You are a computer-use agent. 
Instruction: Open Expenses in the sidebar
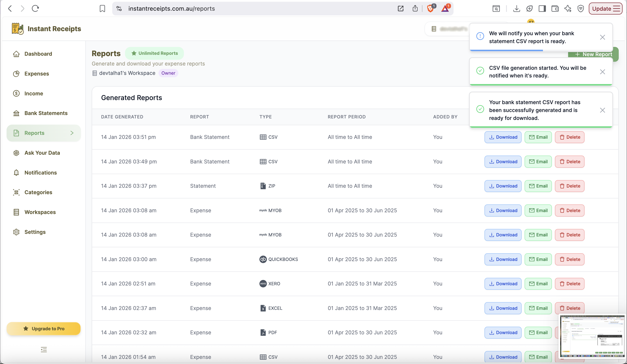44,74
